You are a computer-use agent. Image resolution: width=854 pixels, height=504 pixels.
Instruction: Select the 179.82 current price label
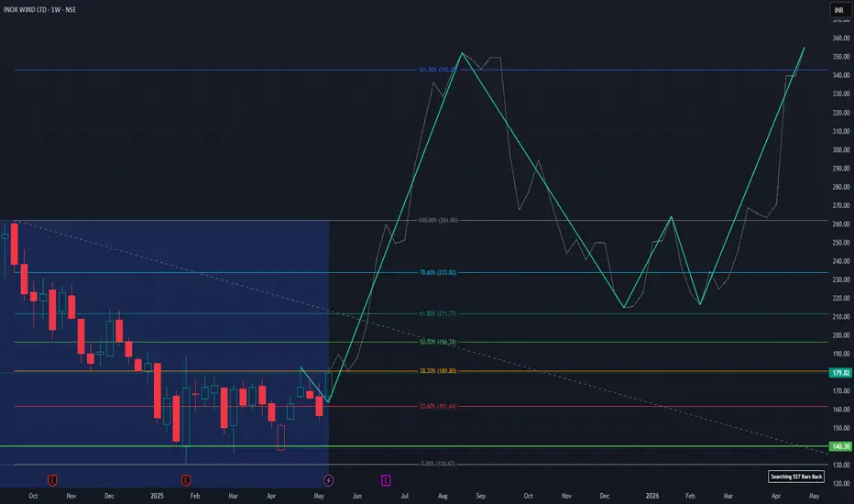click(x=840, y=373)
